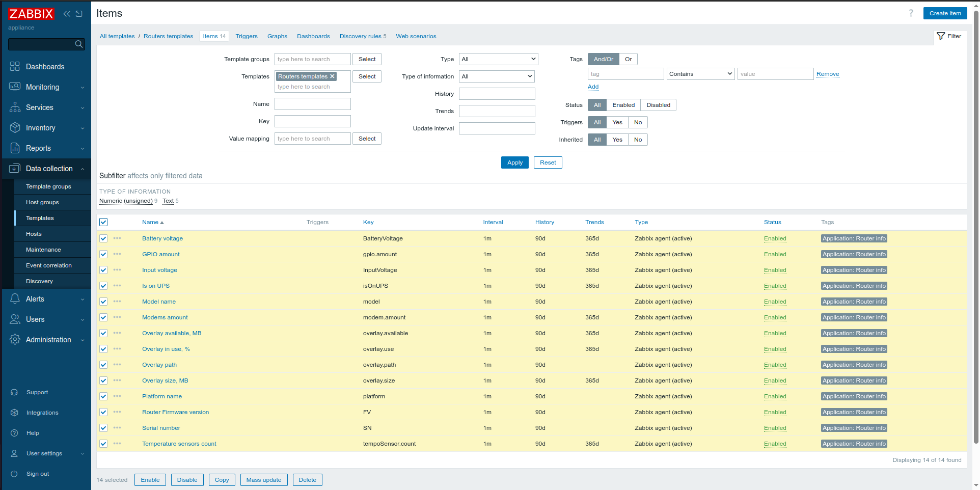
Task: Click the Filter funnel icon
Action: (x=941, y=36)
